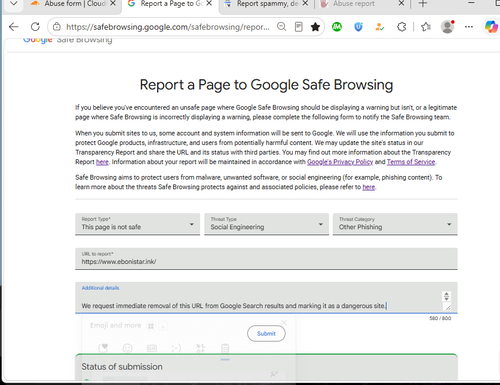Toggle the favorites star for this page
Image resolution: width=500 pixels, height=385 pixels.
(x=315, y=27)
